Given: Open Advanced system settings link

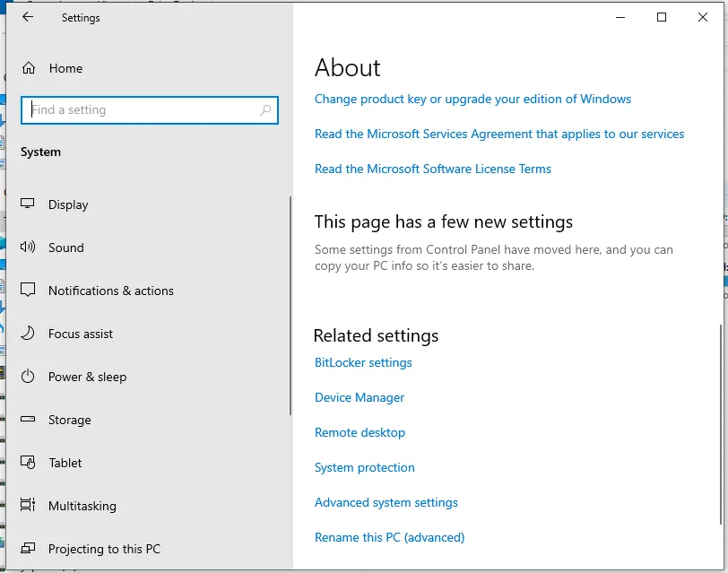Looking at the screenshot, I should pyautogui.click(x=386, y=502).
